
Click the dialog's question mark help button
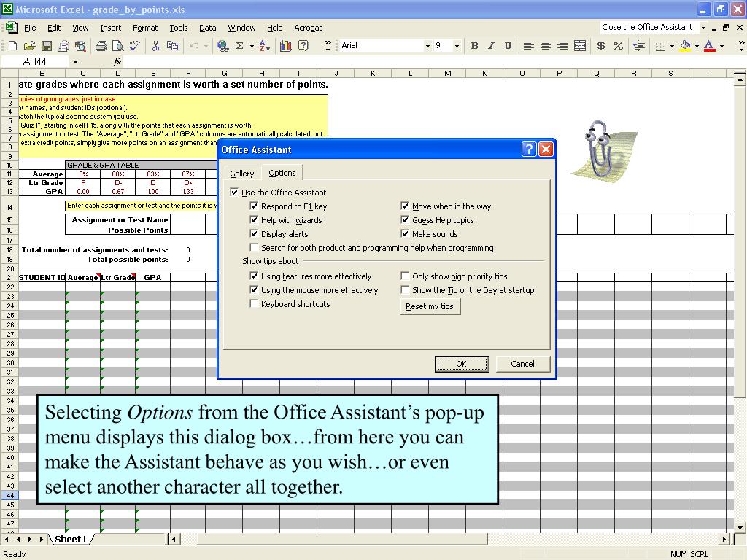529,149
